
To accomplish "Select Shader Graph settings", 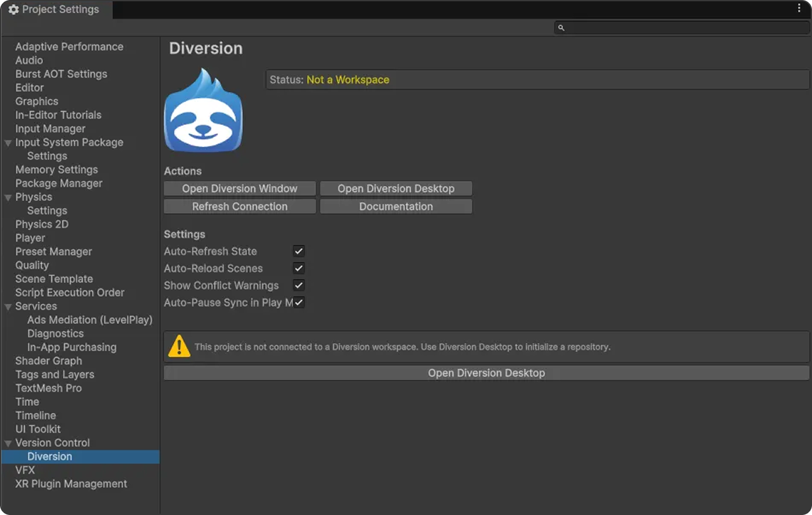I will pyautogui.click(x=49, y=361).
